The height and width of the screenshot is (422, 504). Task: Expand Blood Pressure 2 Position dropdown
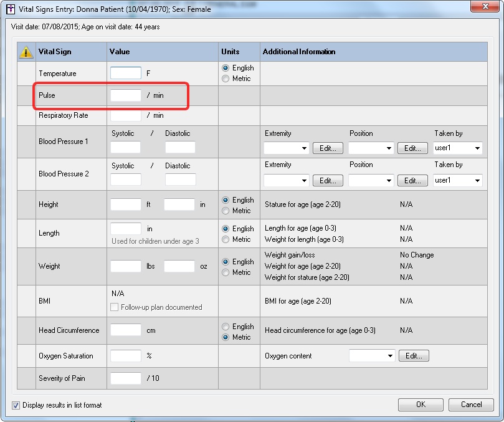[x=371, y=181]
